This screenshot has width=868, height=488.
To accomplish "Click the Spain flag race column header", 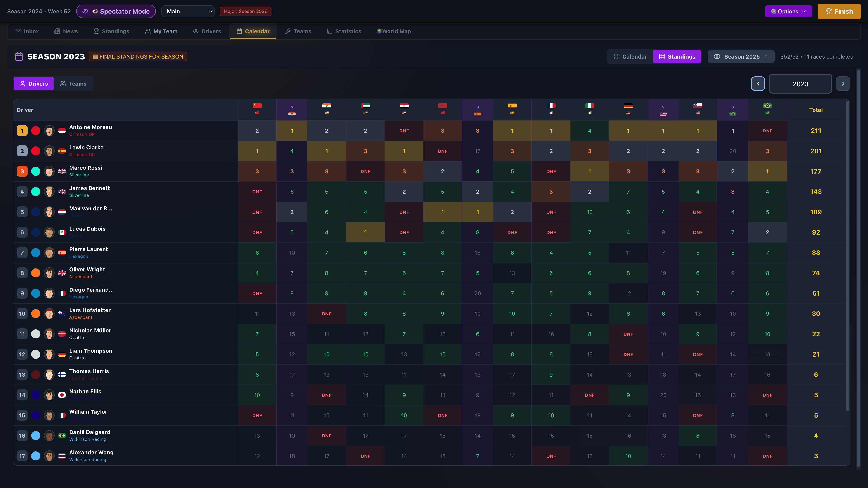I will (x=512, y=109).
